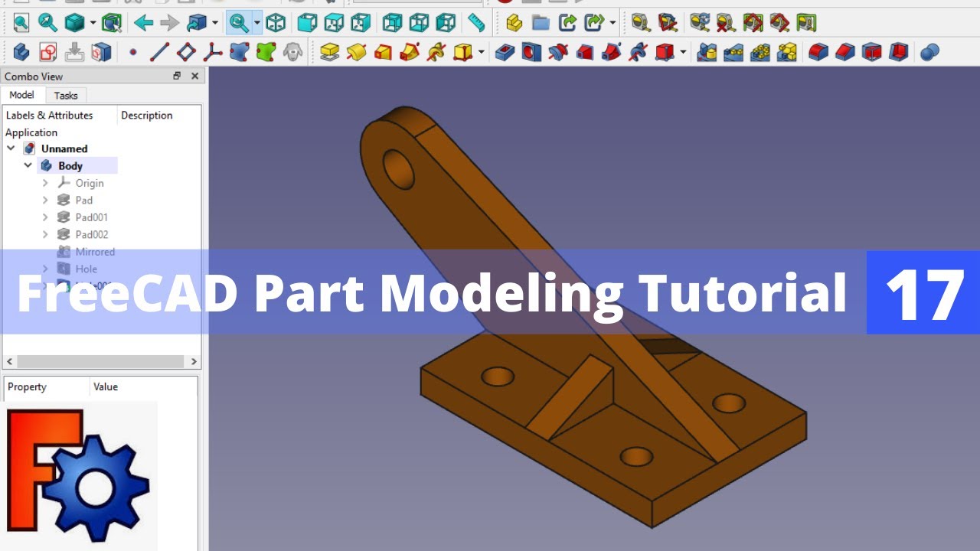
Task: Select the Groove tool
Action: [558, 52]
